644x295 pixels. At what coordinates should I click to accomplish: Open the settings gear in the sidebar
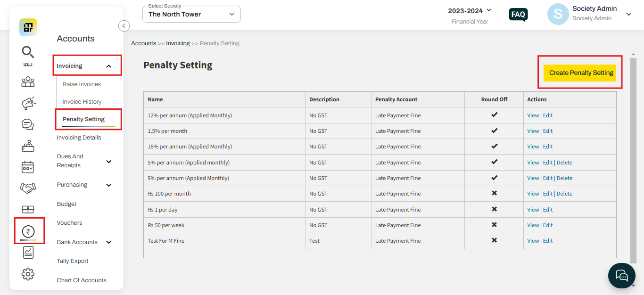[x=28, y=274]
